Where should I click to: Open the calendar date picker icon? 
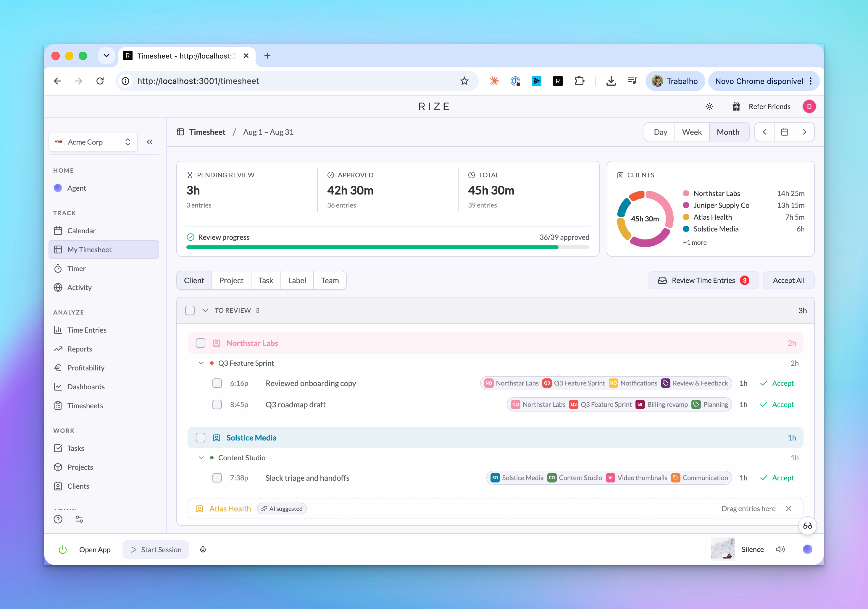point(785,132)
